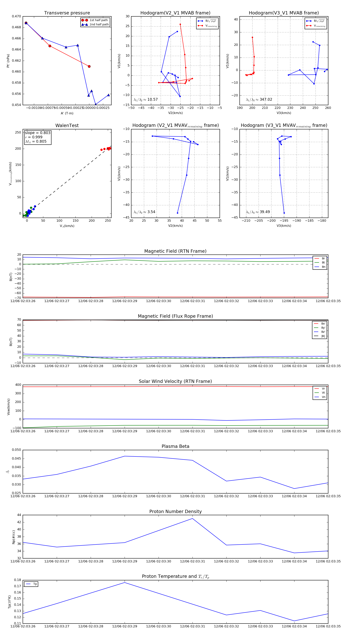Viewport: 351px width, 644px height.
Task: Click the 'Solar Wind Velocity (RTN Frame)' title
Action: point(175,382)
